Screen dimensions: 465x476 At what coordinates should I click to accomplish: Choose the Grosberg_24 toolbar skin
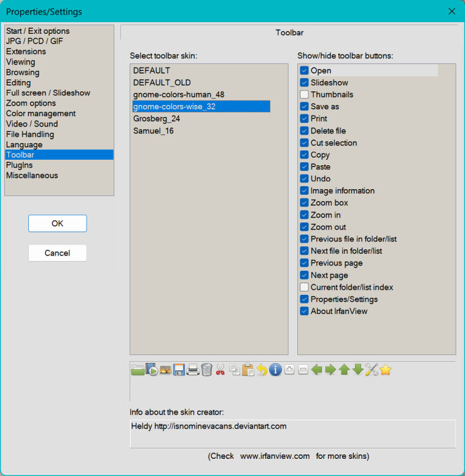[157, 119]
